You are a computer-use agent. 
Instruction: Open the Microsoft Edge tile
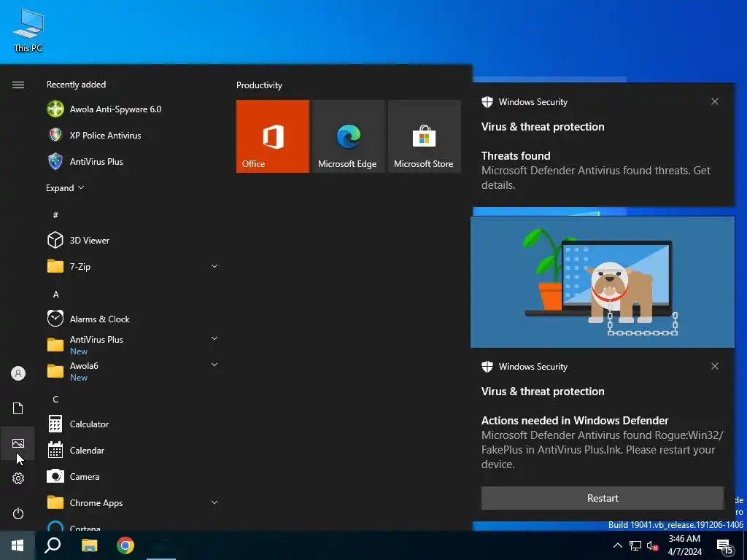tap(348, 136)
